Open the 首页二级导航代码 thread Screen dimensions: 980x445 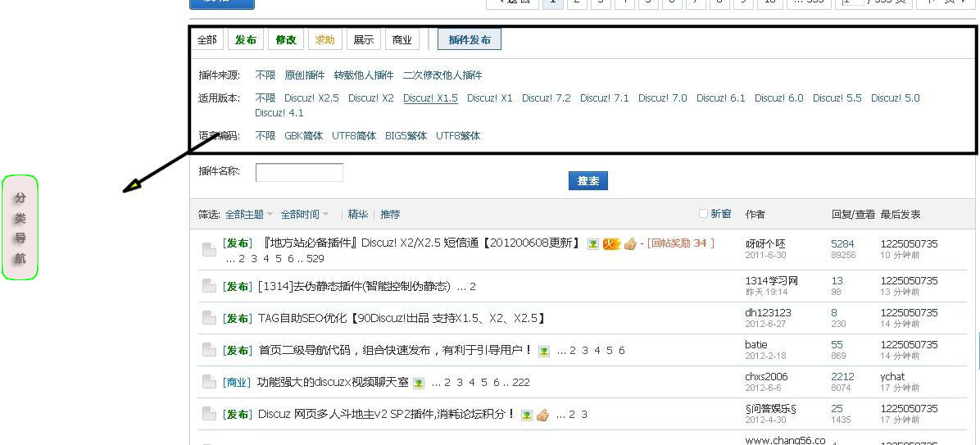coord(395,350)
